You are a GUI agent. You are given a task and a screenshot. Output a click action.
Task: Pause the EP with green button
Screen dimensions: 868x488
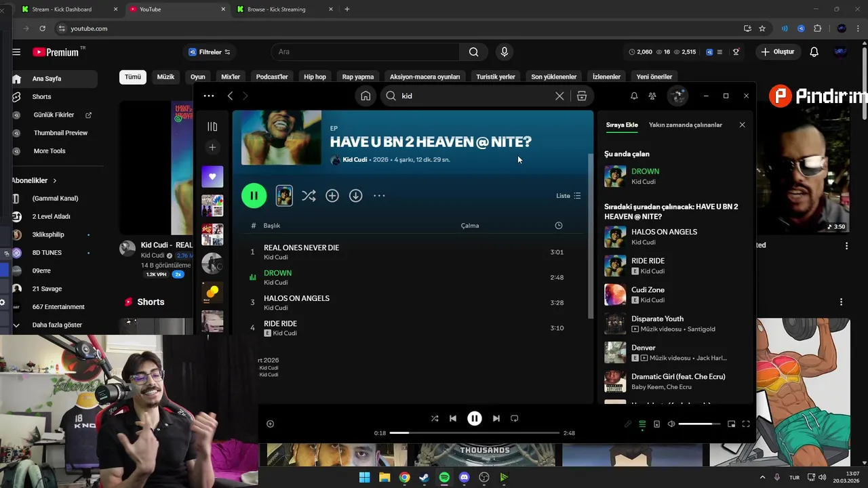pos(254,196)
